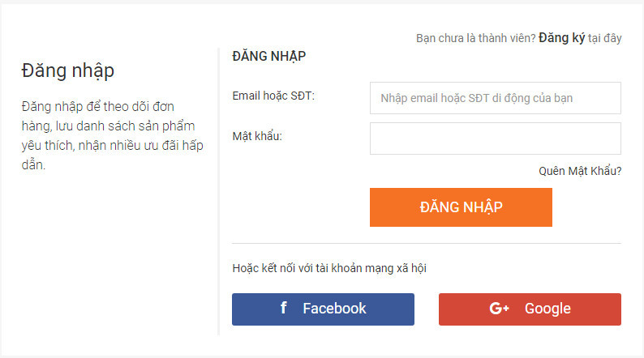Viewport: 644px width, 358px height.
Task: Click the bold ĐĂNG NHẬP form heading
Action: click(x=269, y=56)
